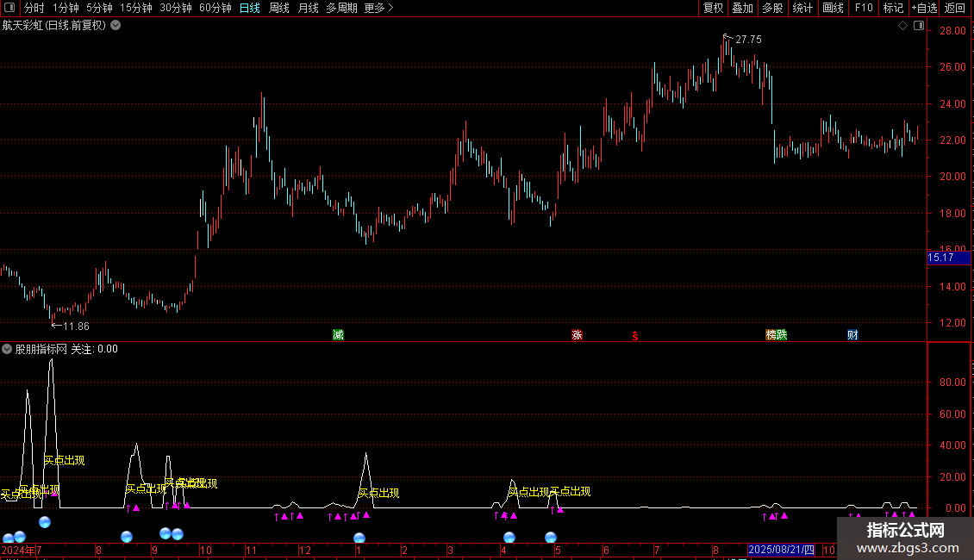Expand the 更多 periods menu
The image size is (974, 560).
coord(379,8)
